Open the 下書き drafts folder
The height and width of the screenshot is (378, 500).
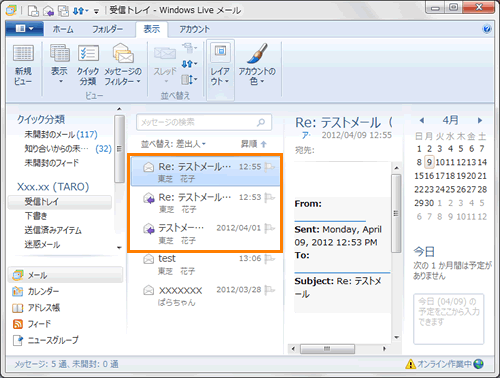[x=36, y=216]
